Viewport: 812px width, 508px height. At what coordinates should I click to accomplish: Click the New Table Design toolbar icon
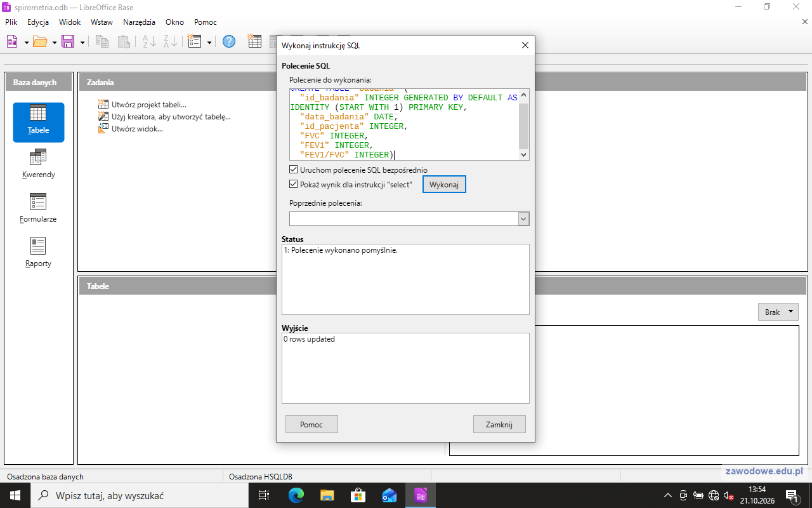[254, 42]
